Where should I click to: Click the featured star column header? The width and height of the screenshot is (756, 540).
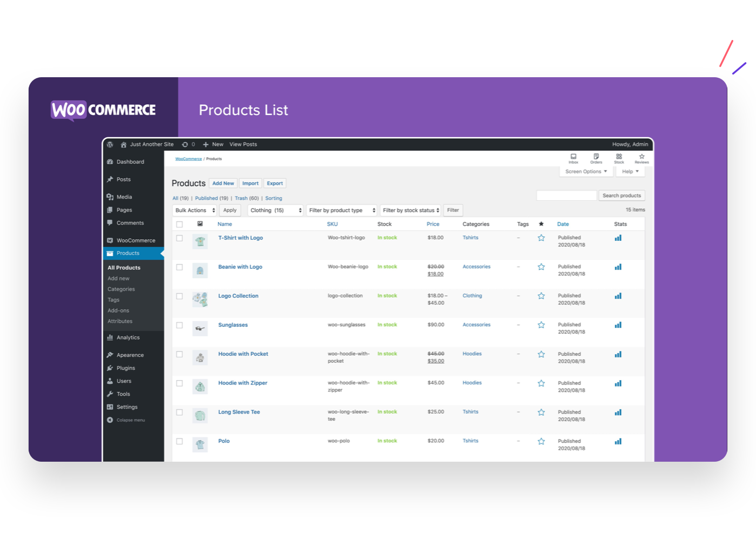tap(541, 224)
